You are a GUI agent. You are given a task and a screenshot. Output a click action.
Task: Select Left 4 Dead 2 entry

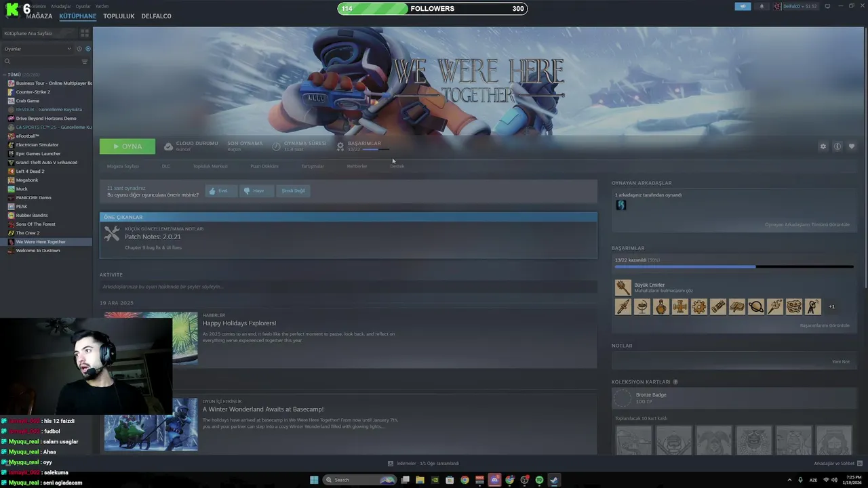[31, 171]
